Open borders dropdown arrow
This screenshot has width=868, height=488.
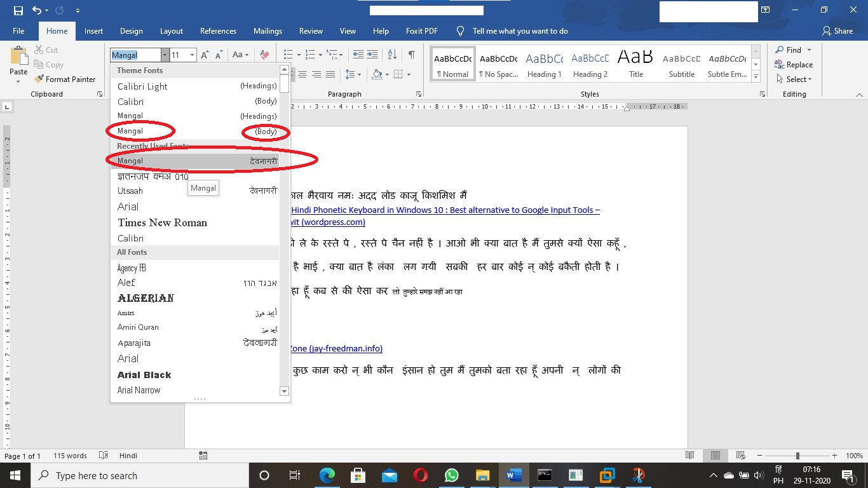click(409, 74)
